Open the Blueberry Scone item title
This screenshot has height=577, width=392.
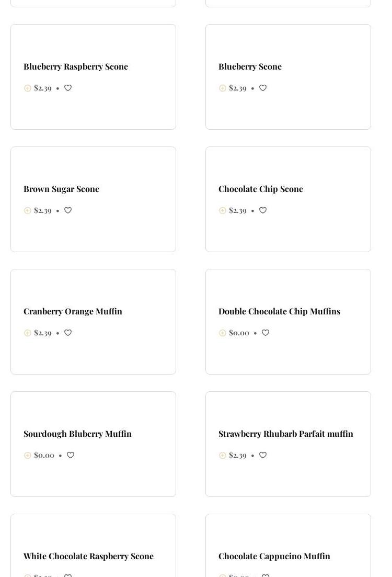coord(250,66)
